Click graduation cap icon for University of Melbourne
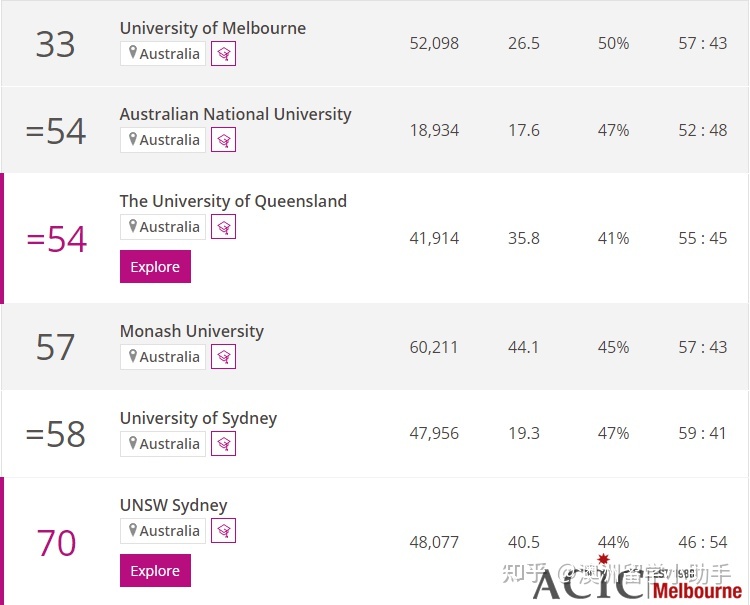This screenshot has height=605, width=750. (223, 54)
